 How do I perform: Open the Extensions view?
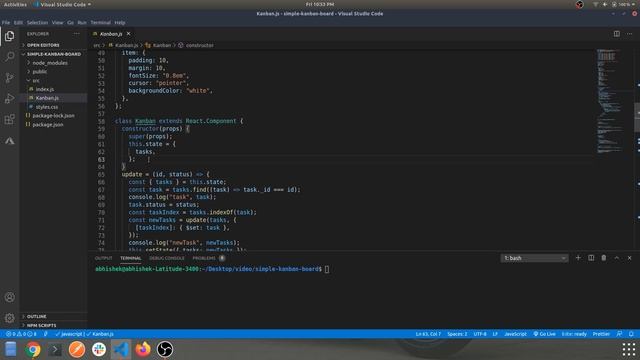point(9,120)
